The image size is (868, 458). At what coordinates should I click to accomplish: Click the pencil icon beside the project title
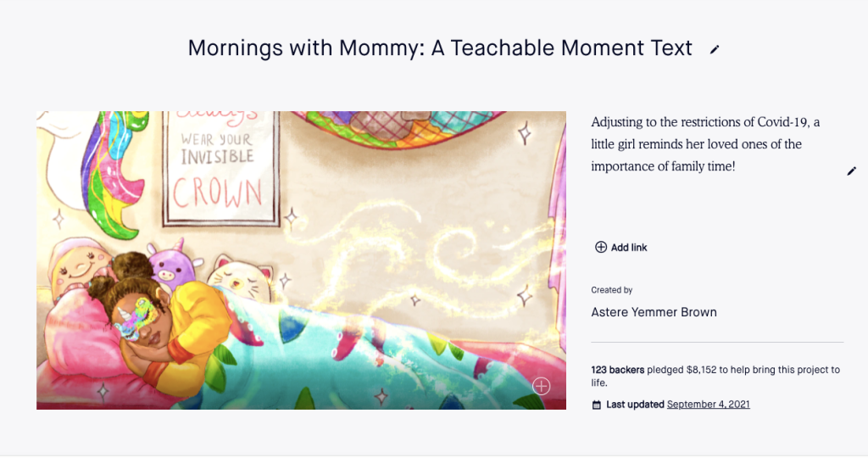[x=715, y=50]
